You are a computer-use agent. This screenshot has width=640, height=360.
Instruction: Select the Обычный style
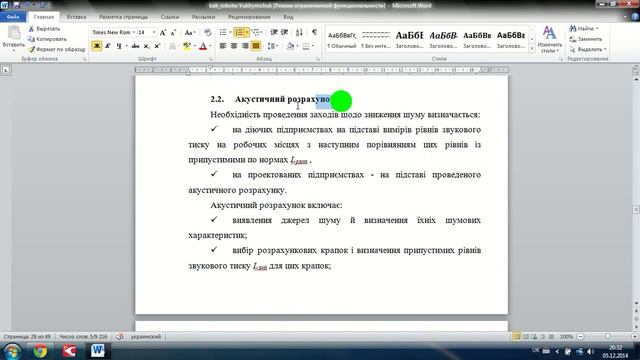[x=342, y=40]
